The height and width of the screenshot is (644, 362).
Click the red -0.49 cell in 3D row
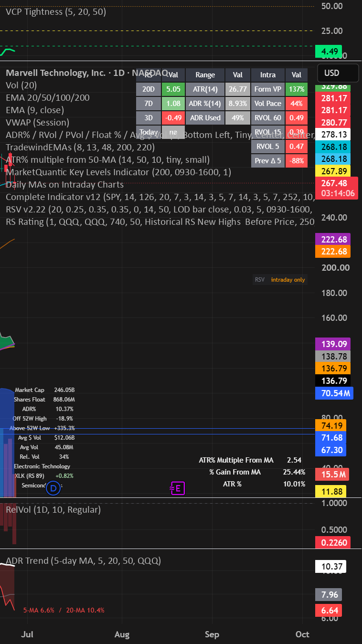click(x=173, y=117)
